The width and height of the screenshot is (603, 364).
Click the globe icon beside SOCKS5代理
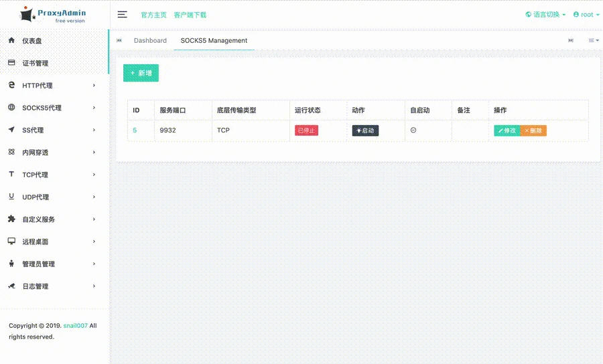tap(11, 108)
